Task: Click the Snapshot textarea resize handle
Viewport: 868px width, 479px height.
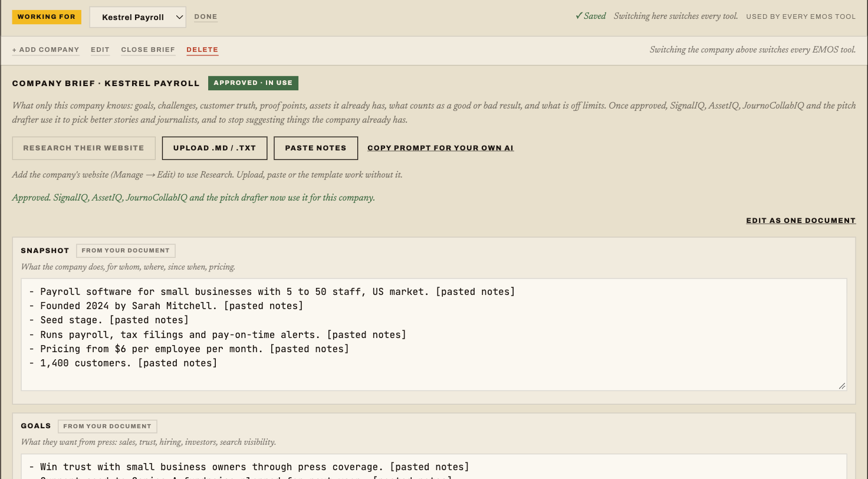Action: pos(842,386)
